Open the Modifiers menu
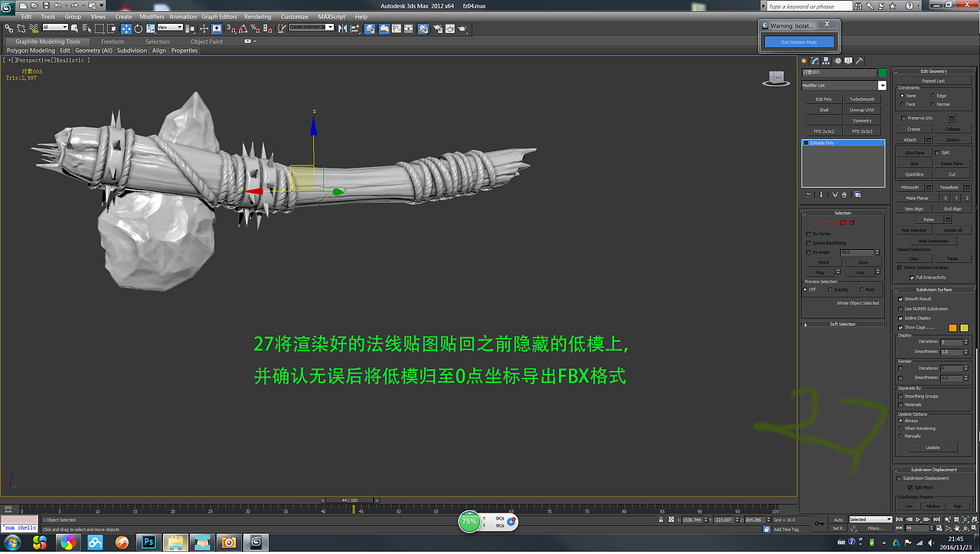Screen dimensions: 980x554 click(152, 16)
